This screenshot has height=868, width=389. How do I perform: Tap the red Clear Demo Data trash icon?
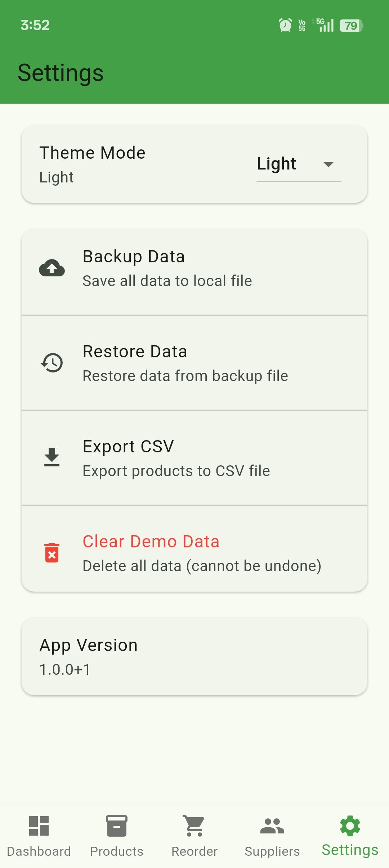pyautogui.click(x=52, y=552)
